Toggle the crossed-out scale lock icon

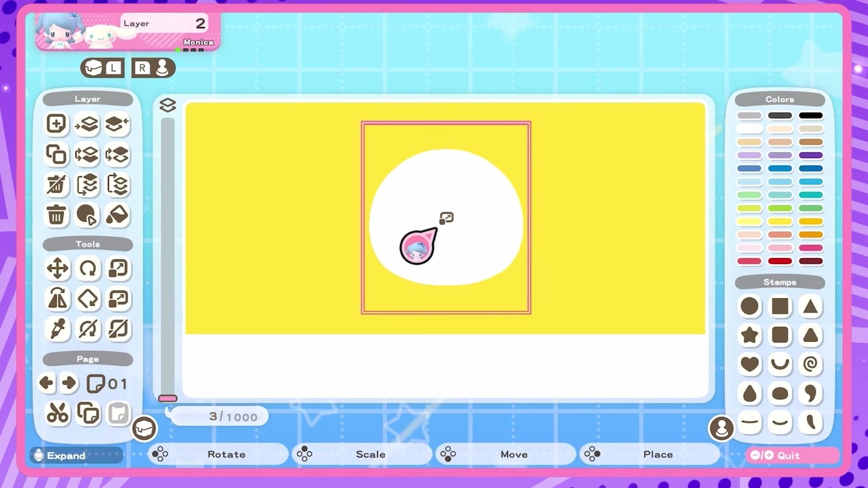coord(118,329)
